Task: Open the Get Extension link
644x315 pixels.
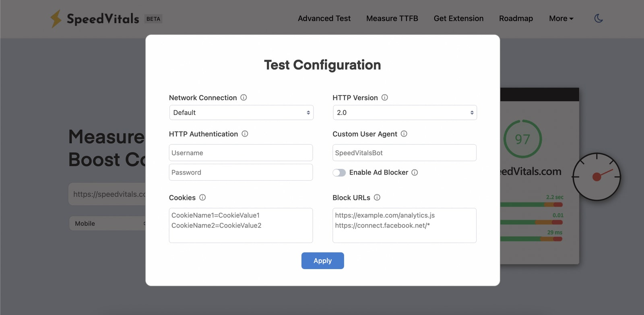Action: coord(458,19)
